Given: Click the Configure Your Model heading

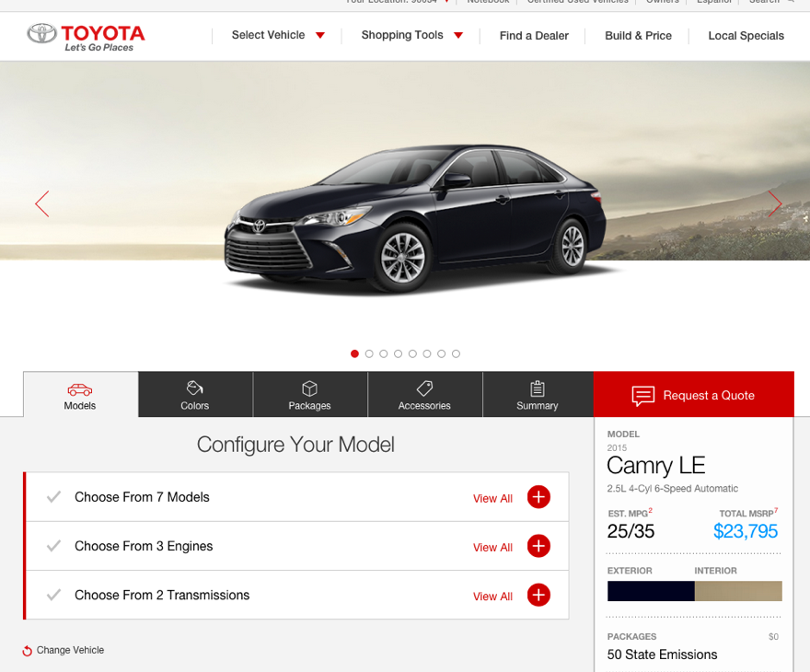Looking at the screenshot, I should pos(295,445).
